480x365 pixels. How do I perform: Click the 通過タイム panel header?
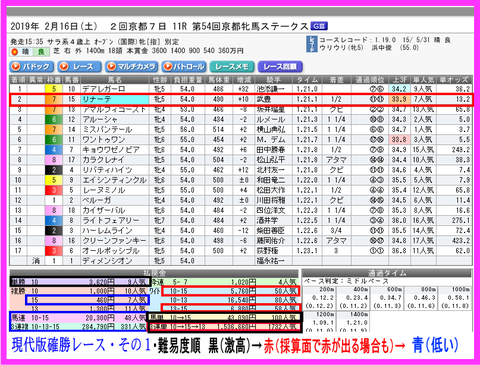pos(387,273)
